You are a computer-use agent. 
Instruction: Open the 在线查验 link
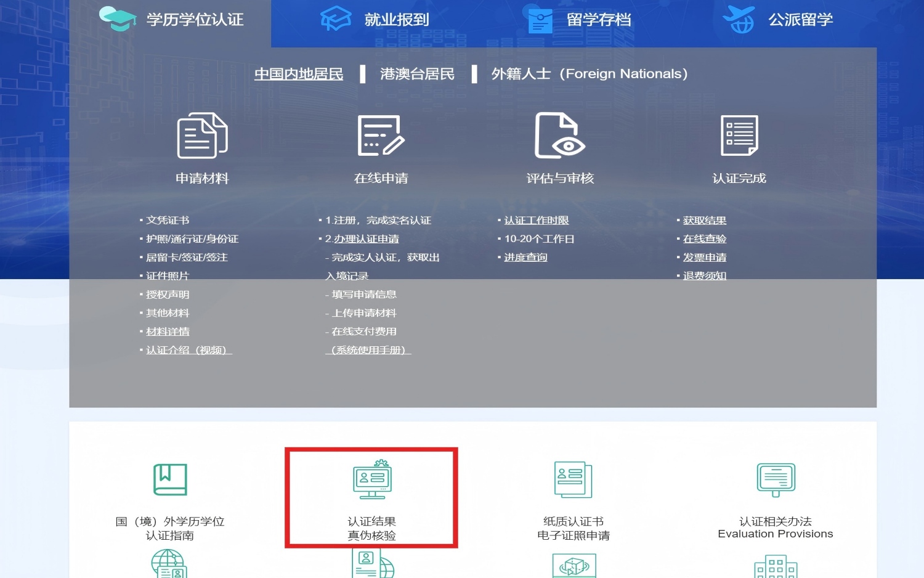(704, 239)
